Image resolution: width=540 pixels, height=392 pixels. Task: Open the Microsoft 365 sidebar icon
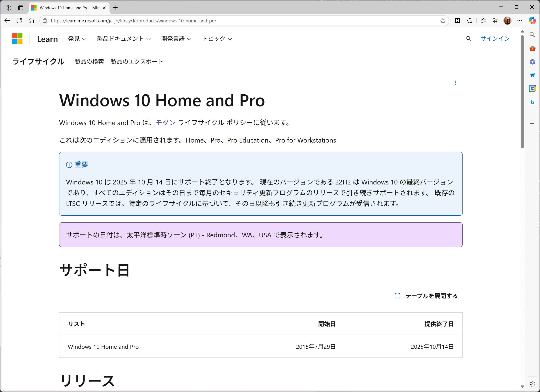click(532, 62)
